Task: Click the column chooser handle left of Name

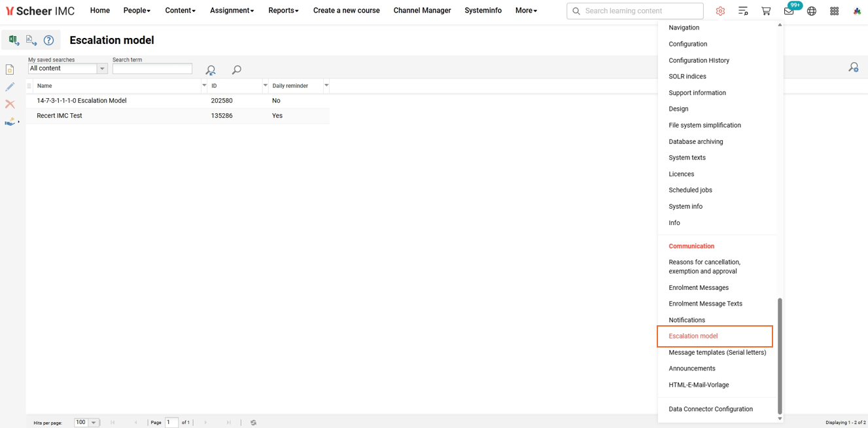Action: click(x=29, y=86)
